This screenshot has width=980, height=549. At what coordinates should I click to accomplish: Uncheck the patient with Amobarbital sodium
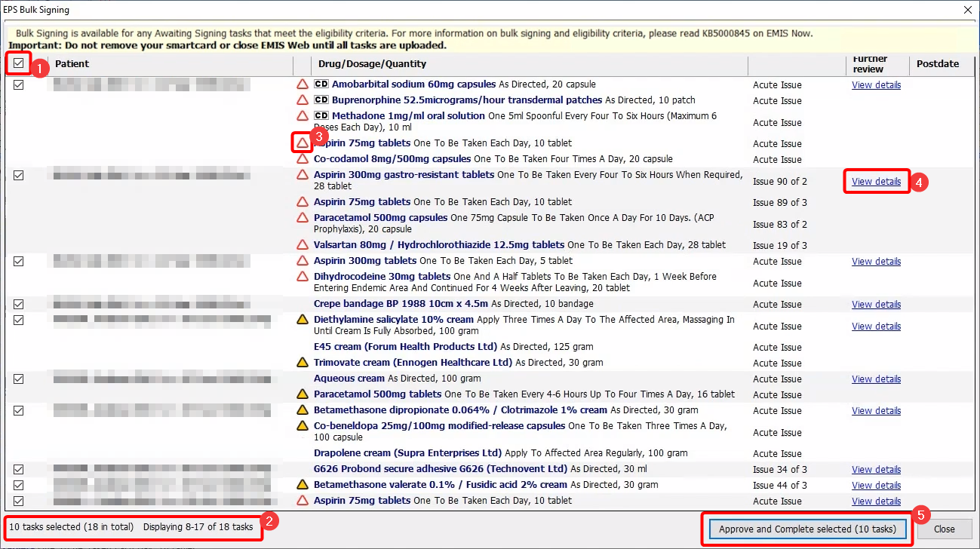pos(19,85)
